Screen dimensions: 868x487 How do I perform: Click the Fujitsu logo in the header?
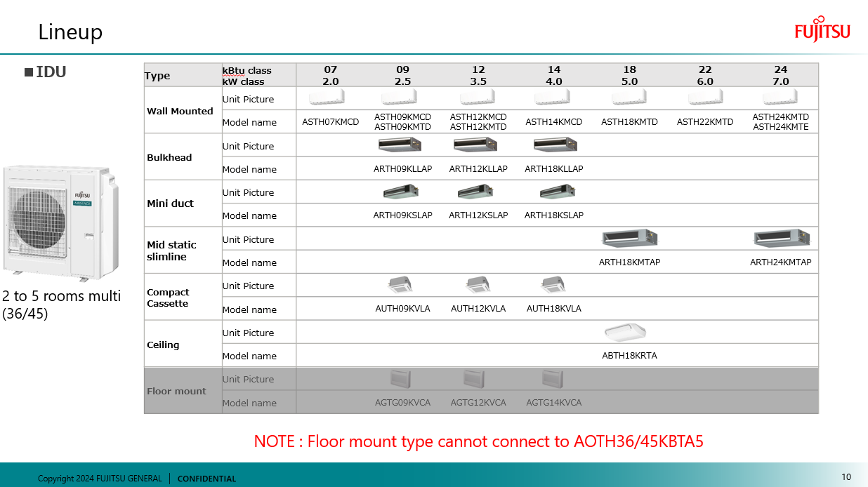coord(822,29)
